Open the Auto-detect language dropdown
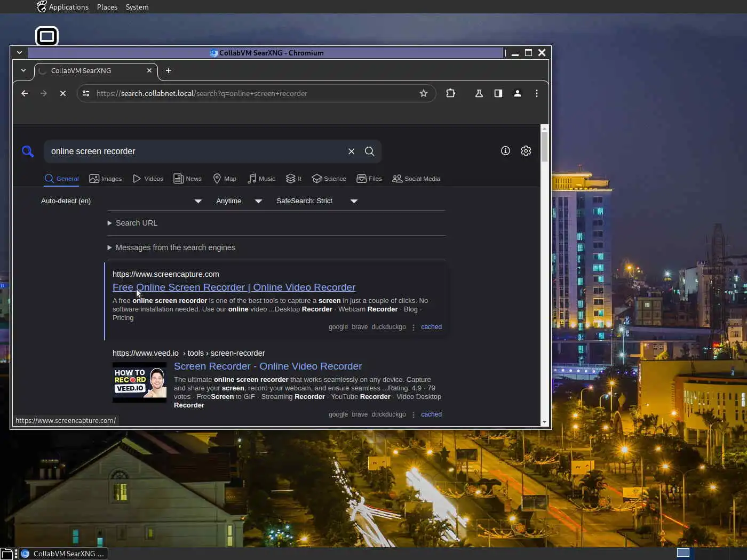 coord(121,201)
